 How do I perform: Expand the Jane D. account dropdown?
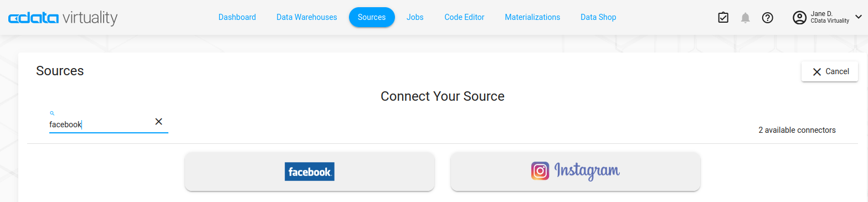pos(859,18)
